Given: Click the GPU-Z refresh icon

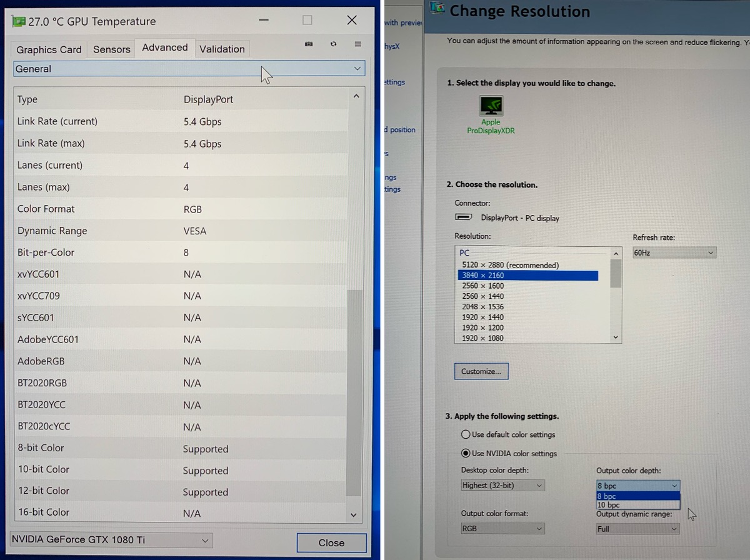Looking at the screenshot, I should [334, 44].
